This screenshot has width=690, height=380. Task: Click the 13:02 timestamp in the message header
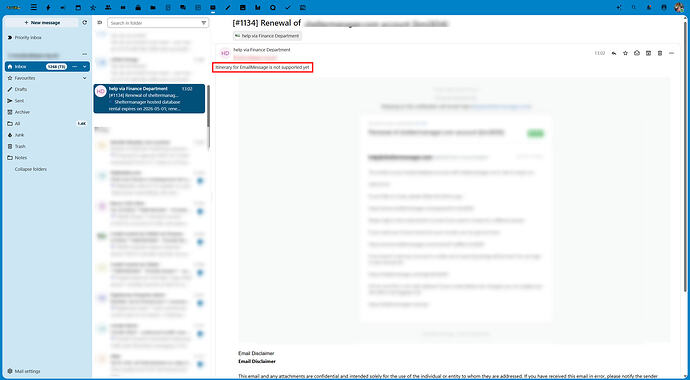point(600,53)
